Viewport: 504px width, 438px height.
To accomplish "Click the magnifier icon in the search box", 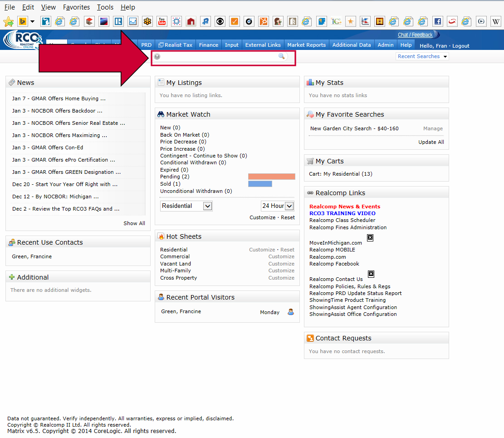I will 281,56.
